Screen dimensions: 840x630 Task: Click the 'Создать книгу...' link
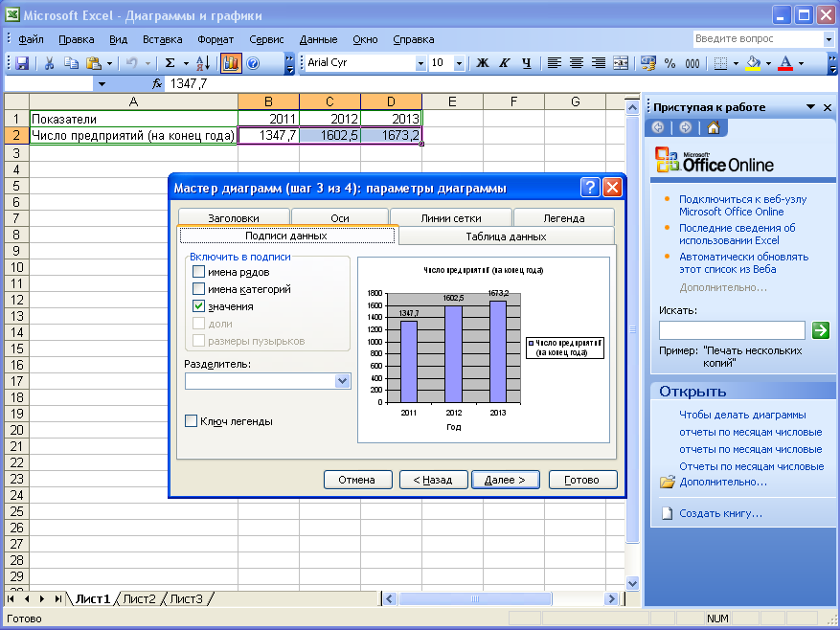720,513
